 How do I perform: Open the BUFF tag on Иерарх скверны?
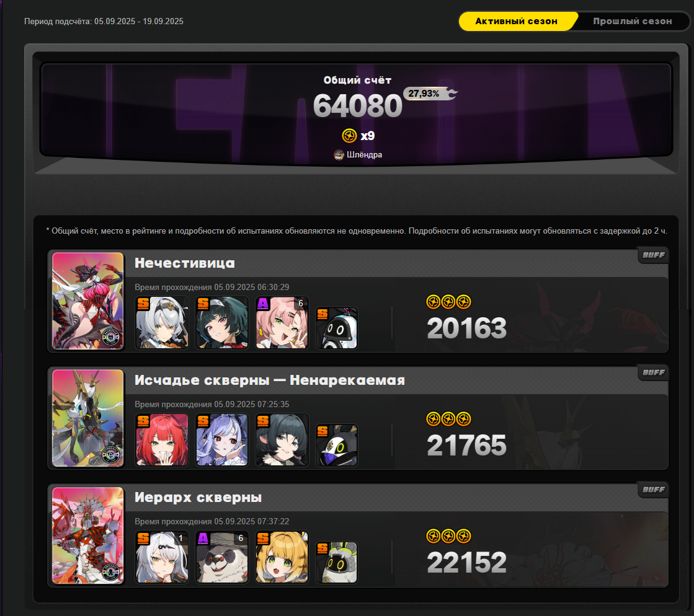point(653,490)
